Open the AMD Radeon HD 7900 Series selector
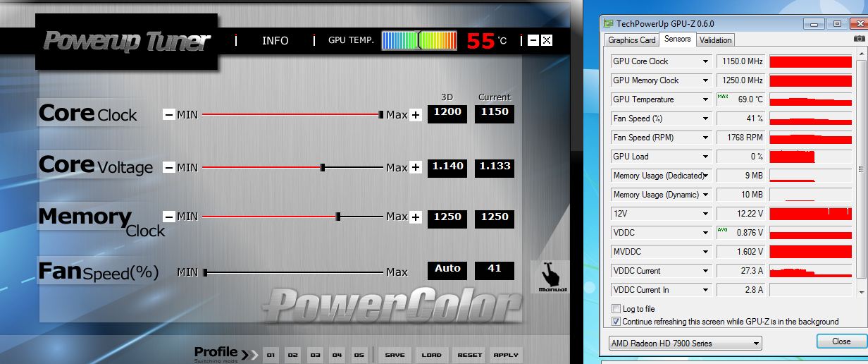 click(x=685, y=344)
